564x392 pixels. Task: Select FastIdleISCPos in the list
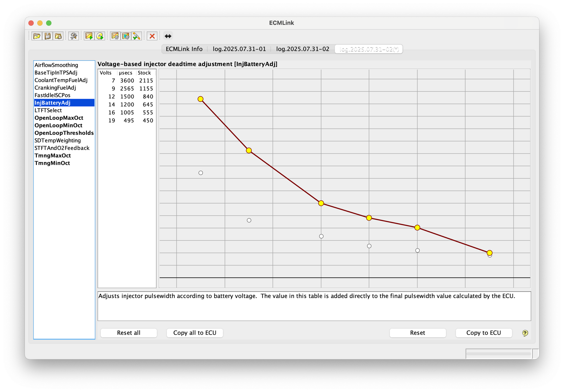click(x=64, y=95)
